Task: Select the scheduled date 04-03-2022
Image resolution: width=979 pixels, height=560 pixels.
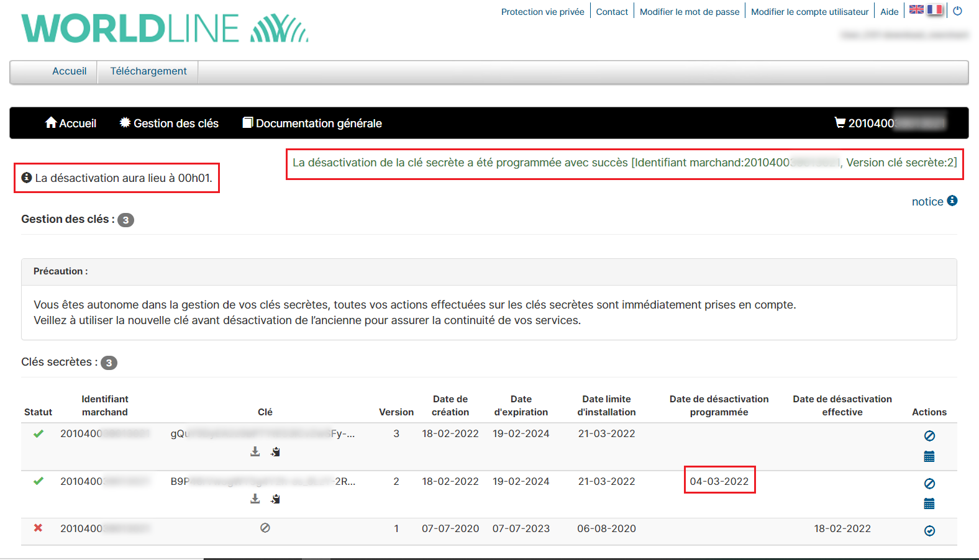Action: click(x=719, y=481)
